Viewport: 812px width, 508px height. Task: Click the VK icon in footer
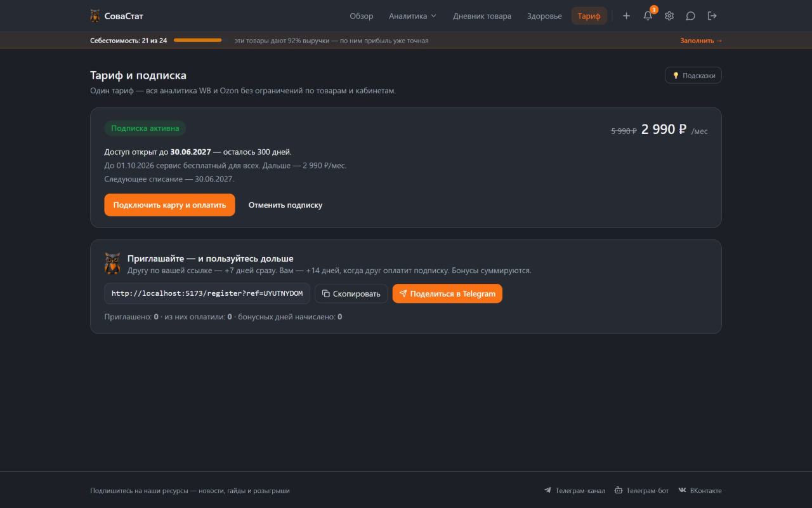point(682,490)
